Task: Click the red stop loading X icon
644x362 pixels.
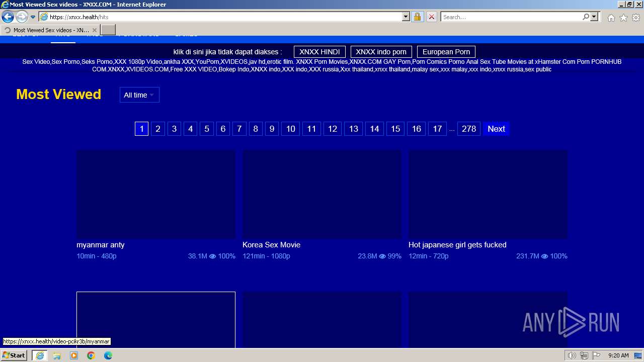Action: click(x=431, y=17)
